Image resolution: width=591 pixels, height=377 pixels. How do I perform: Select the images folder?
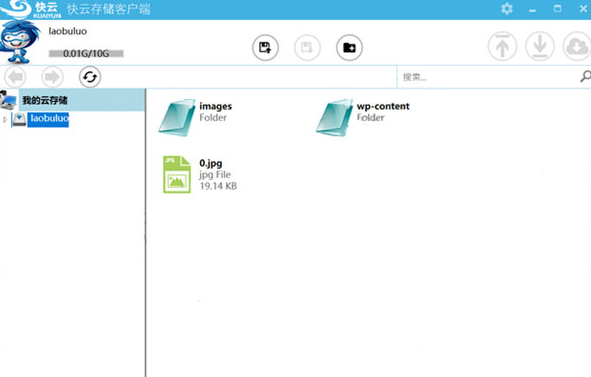coord(195,117)
